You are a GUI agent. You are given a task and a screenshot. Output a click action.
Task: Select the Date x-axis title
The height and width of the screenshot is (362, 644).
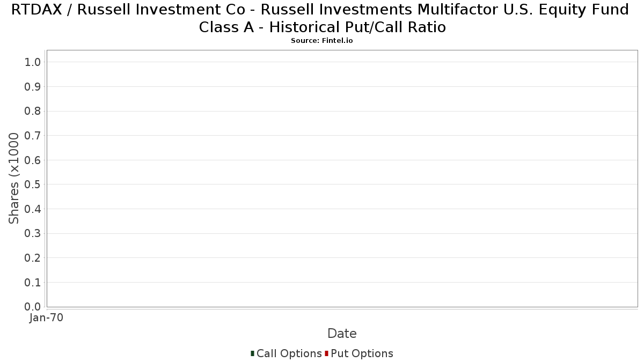tap(342, 334)
